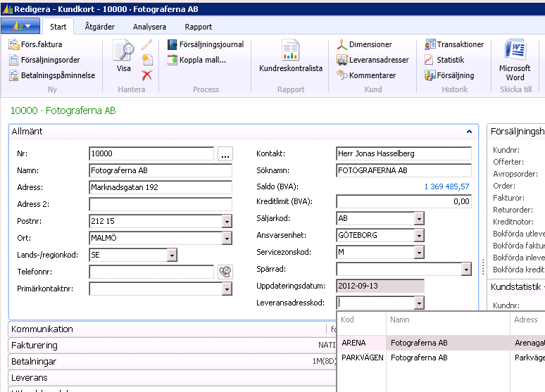Toggle the Leveransadresskod dropdown arrow
This screenshot has height=392, width=545.
tap(419, 303)
